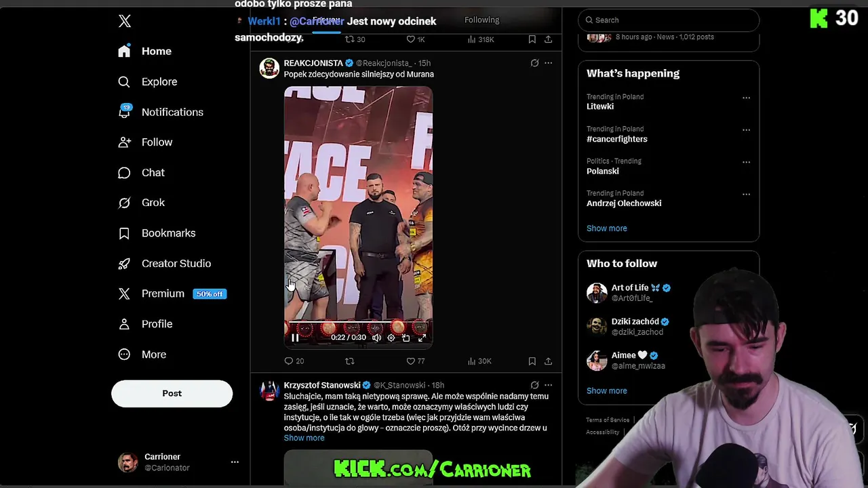Viewport: 868px width, 488px height.
Task: Click the X logo in the sidebar
Action: (125, 21)
